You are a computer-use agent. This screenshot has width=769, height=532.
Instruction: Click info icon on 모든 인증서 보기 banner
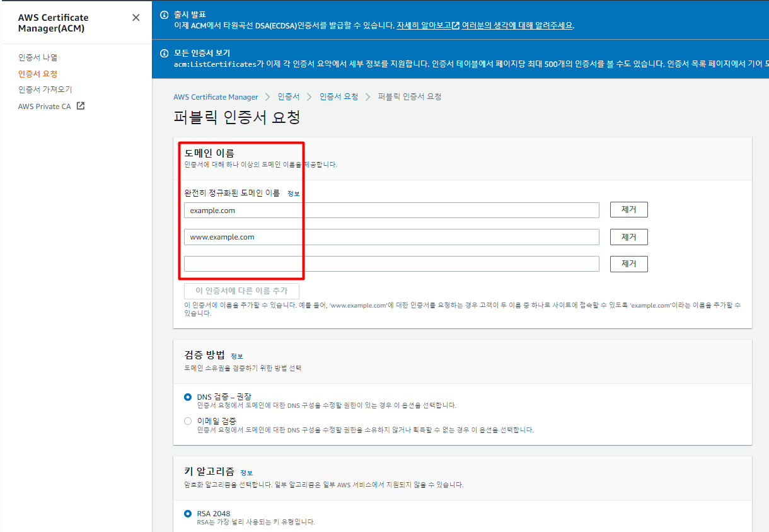click(x=165, y=52)
